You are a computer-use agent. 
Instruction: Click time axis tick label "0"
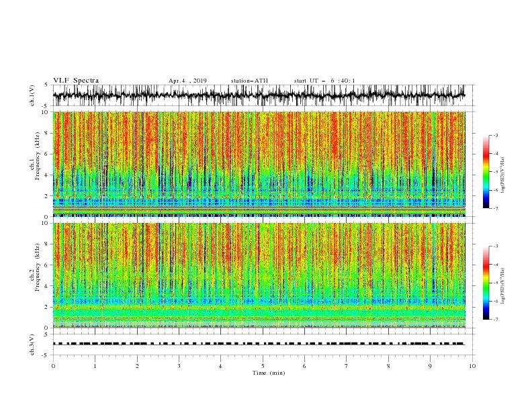[53, 366]
